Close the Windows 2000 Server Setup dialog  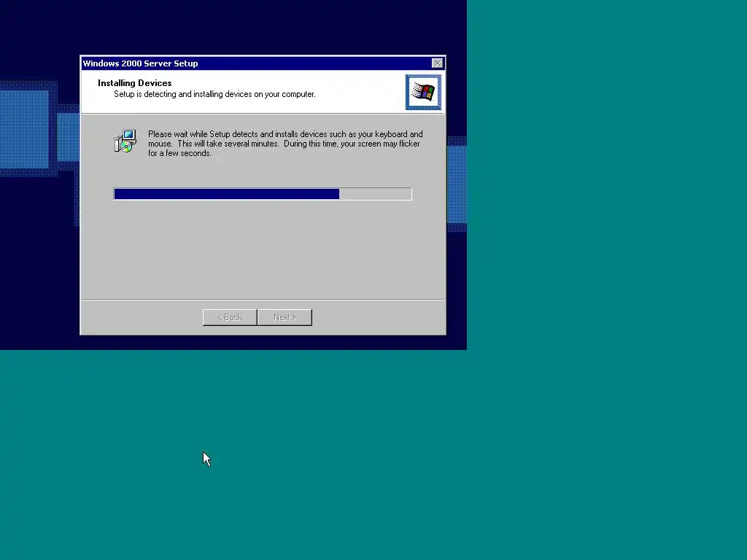pos(437,63)
